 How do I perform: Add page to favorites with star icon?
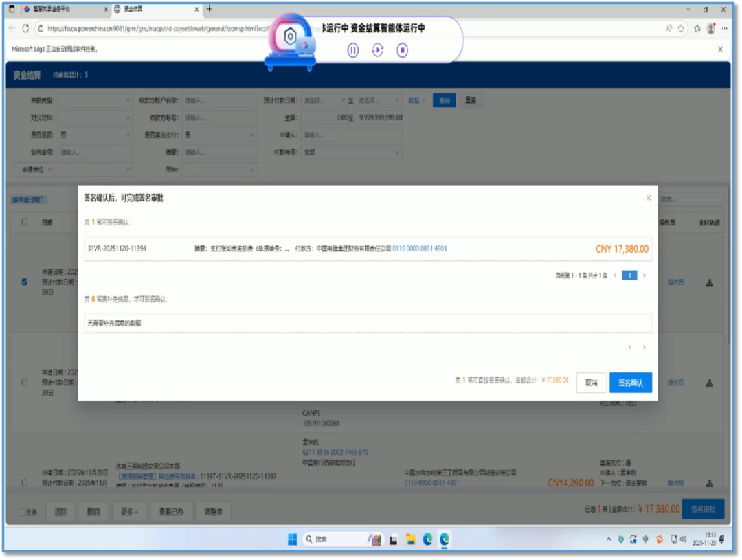pyautogui.click(x=681, y=28)
